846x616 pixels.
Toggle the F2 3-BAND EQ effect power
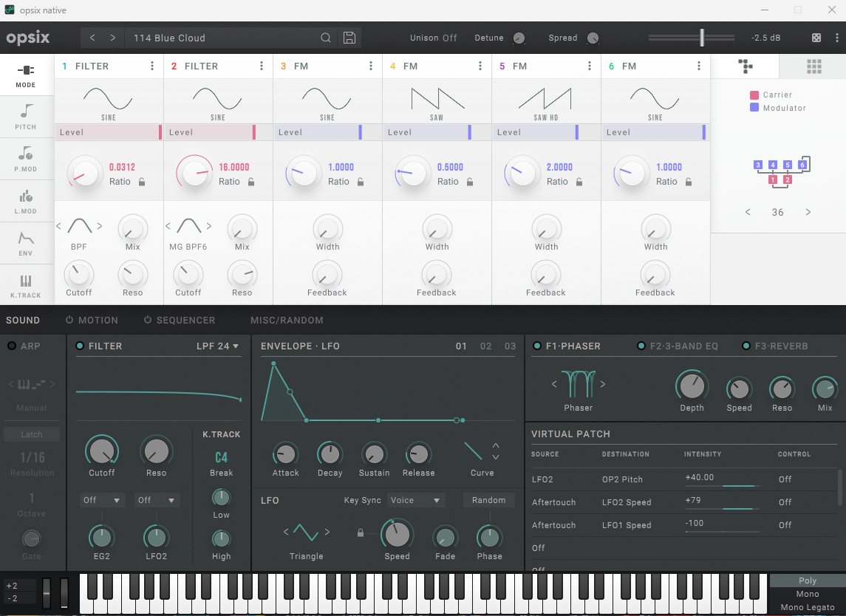641,346
